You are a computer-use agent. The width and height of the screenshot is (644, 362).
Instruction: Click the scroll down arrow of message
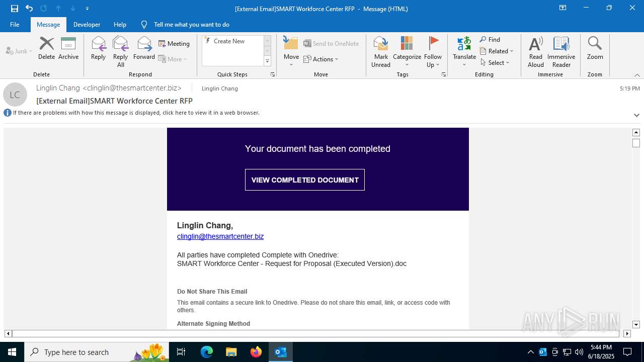(636, 325)
